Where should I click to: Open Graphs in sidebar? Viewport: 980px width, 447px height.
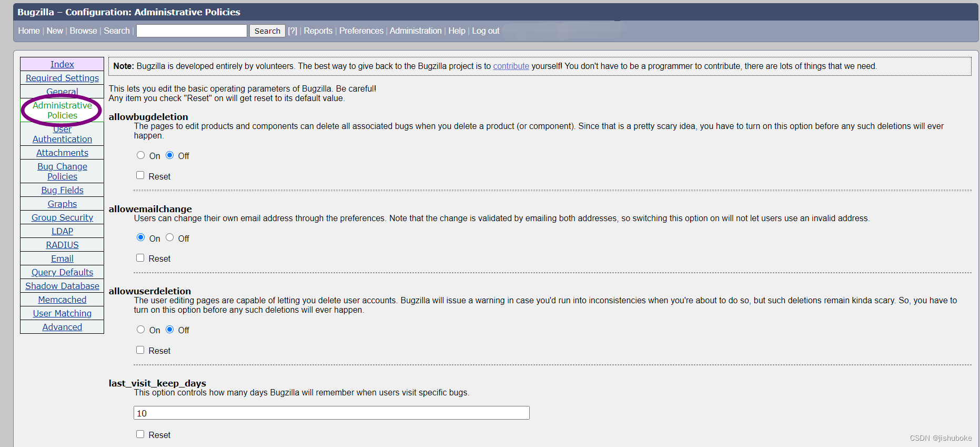click(x=62, y=204)
